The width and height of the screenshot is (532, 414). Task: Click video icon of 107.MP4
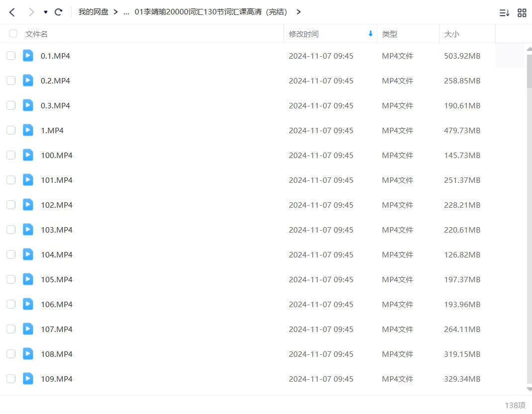28,329
